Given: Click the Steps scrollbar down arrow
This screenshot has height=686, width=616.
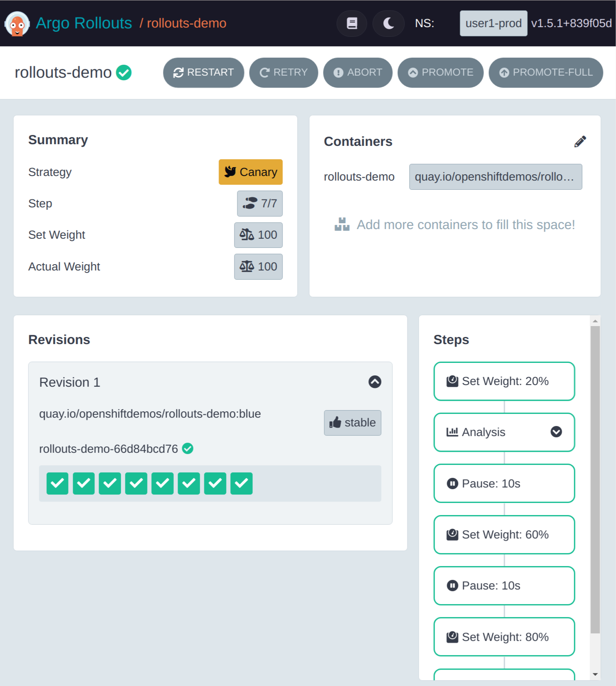Looking at the screenshot, I should click(x=595, y=674).
